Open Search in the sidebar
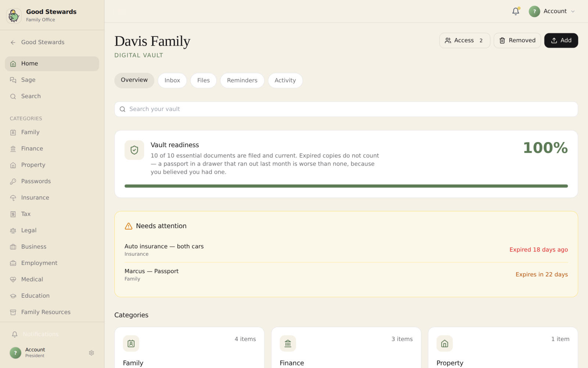This screenshot has width=588, height=368. tap(52, 96)
